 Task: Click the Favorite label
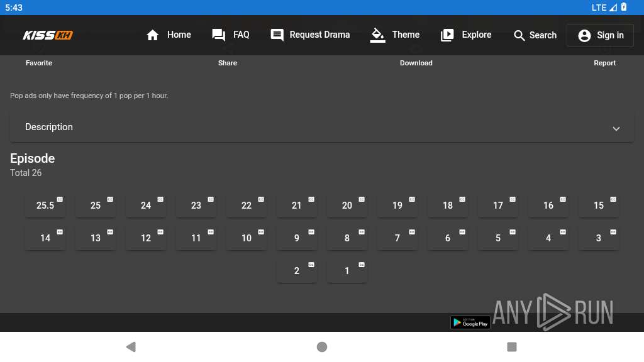pyautogui.click(x=39, y=63)
